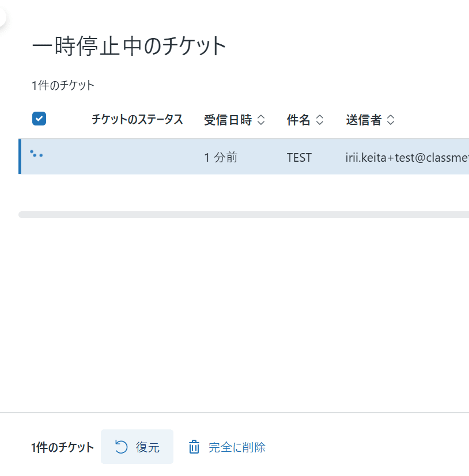
Task: Click the 一時停止中のチケット page title
Action: click(130, 44)
